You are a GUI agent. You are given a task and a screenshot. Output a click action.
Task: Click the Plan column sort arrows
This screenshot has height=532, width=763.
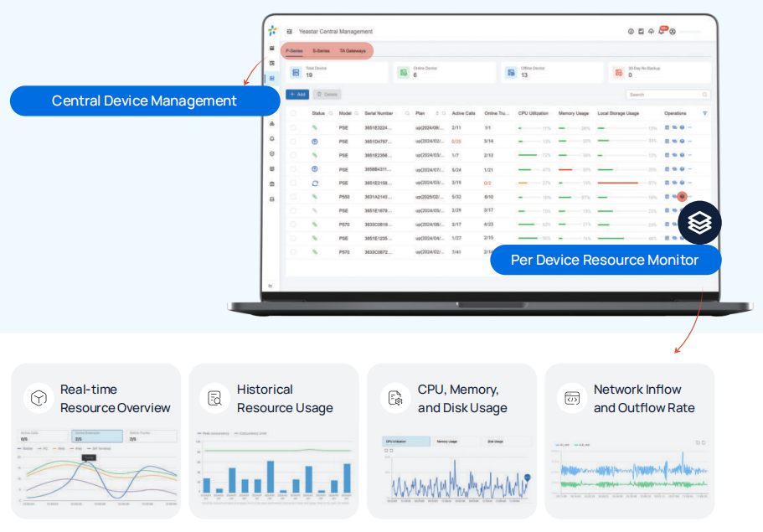[x=437, y=112]
